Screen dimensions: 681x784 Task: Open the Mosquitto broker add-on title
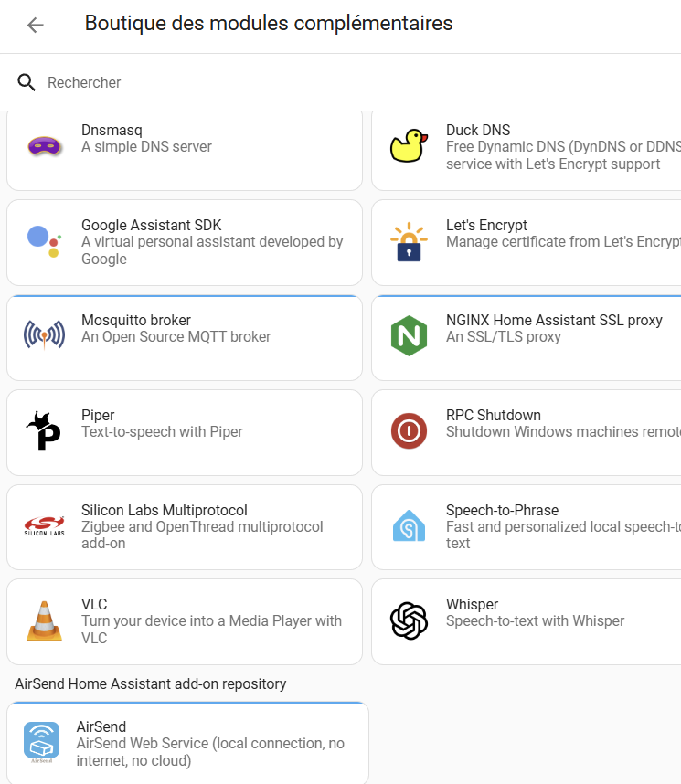point(136,320)
